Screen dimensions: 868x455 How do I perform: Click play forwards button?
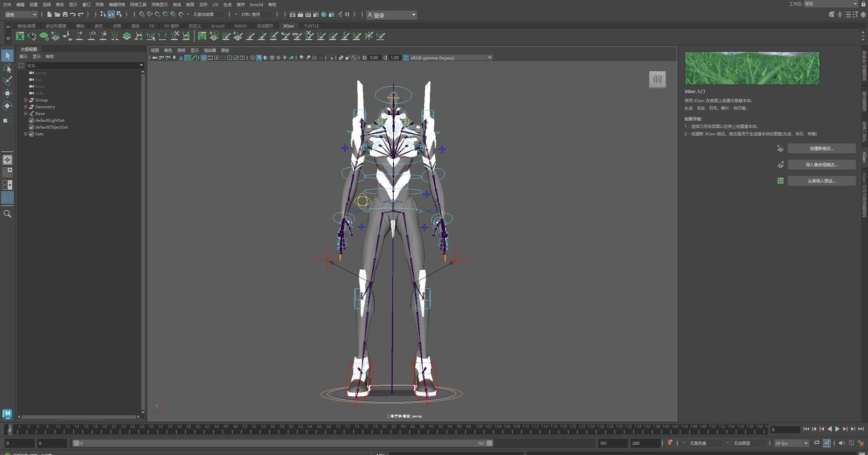click(837, 429)
